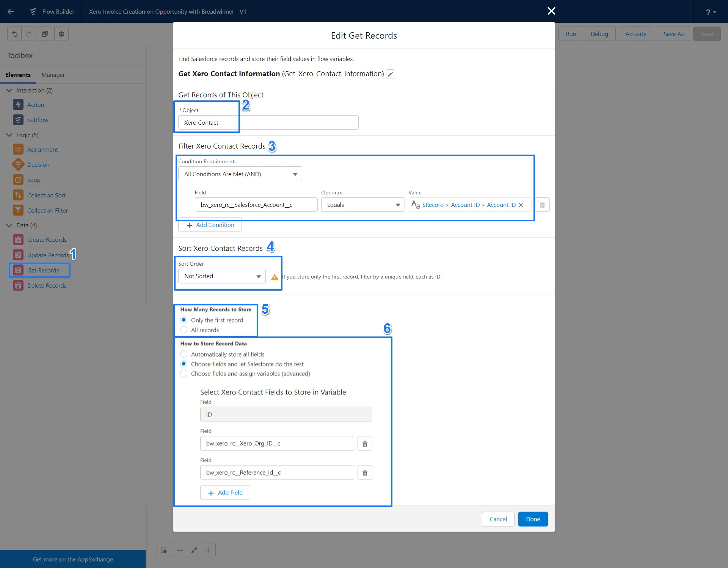Image resolution: width=728 pixels, height=568 pixels.
Task: Choose Only the first record option
Action: [x=184, y=320]
